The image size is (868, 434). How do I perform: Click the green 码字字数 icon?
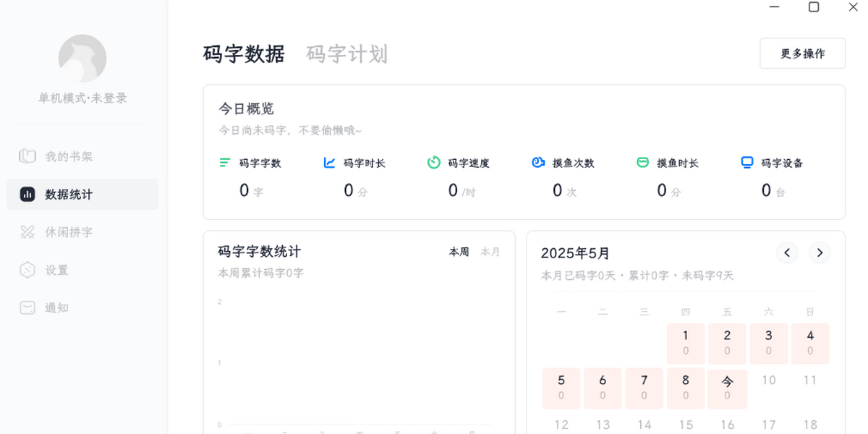(225, 163)
